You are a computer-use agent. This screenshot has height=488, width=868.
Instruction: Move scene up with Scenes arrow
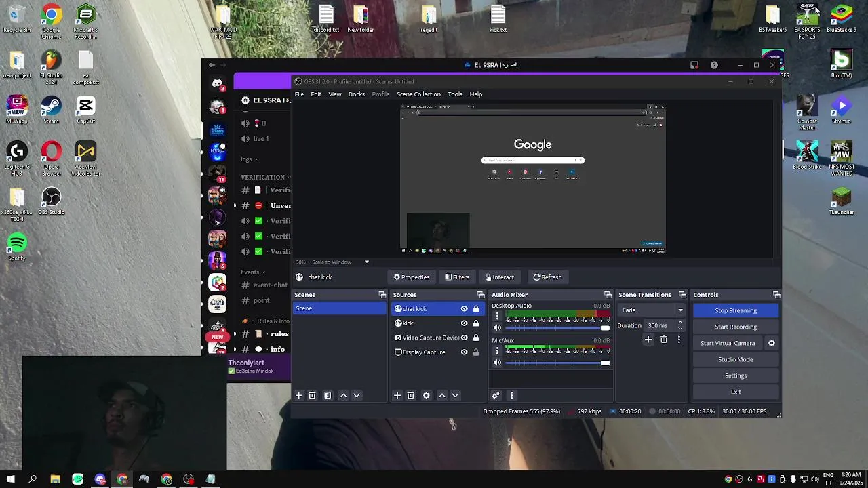(343, 395)
